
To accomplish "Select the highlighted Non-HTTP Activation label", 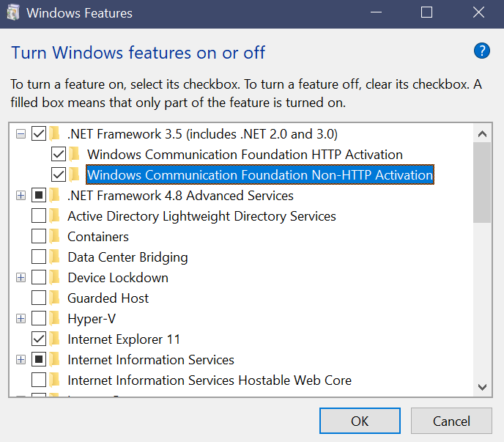I will [x=260, y=174].
